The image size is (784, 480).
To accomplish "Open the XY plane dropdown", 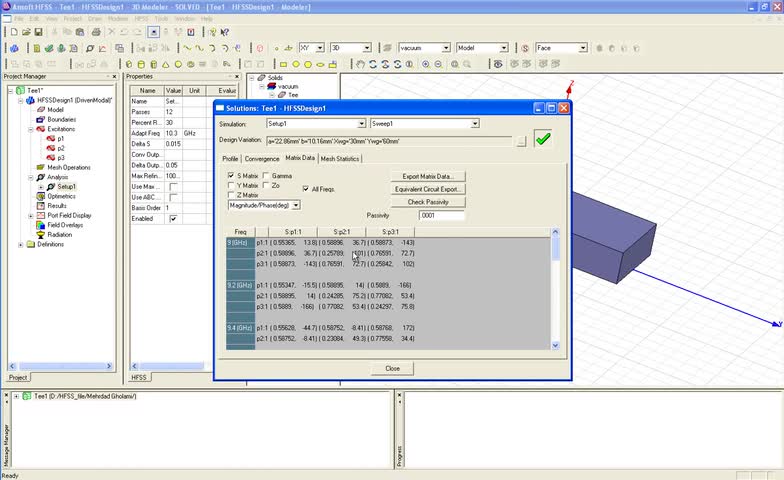I will coord(320,48).
